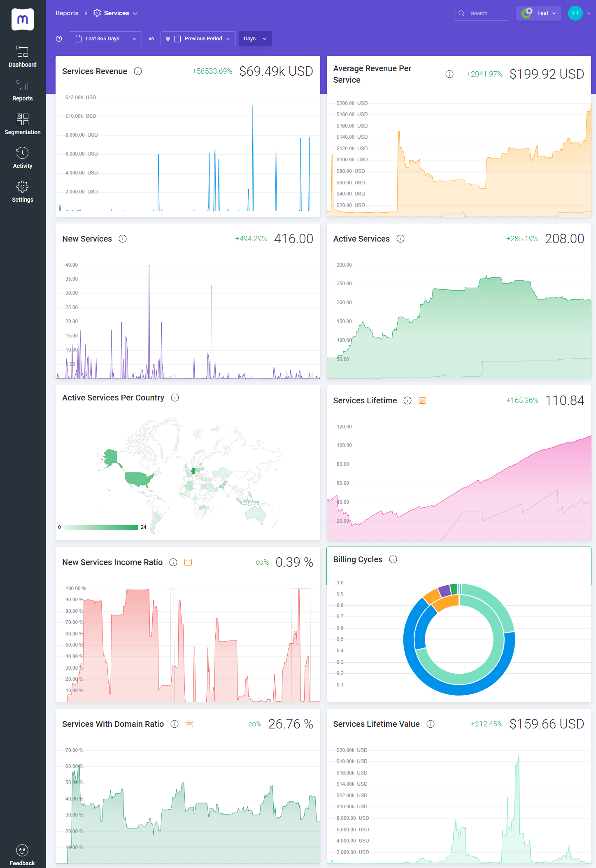The image size is (596, 868).
Task: Show info for Average Revenue Per Service
Action: 449,74
